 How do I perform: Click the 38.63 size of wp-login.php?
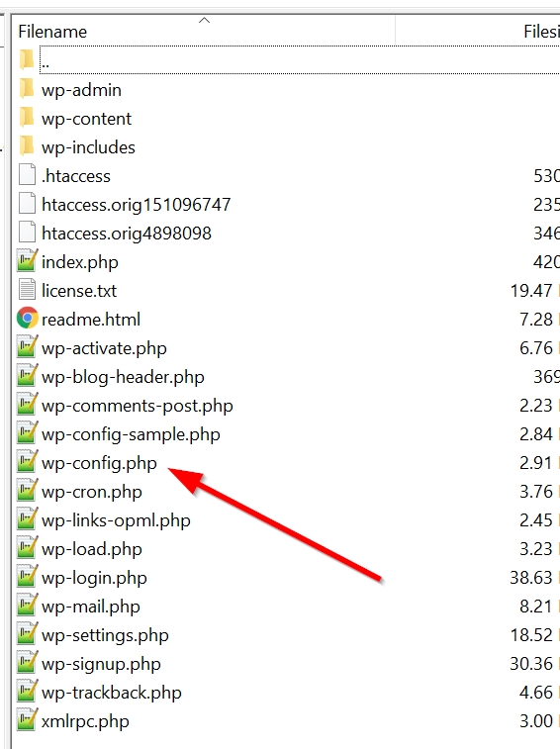coord(531,577)
